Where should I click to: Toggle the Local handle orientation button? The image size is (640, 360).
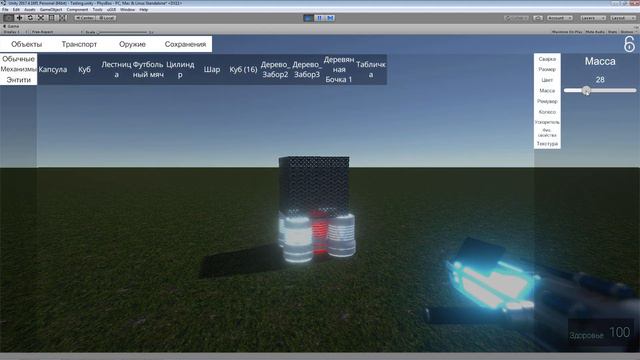(107, 18)
